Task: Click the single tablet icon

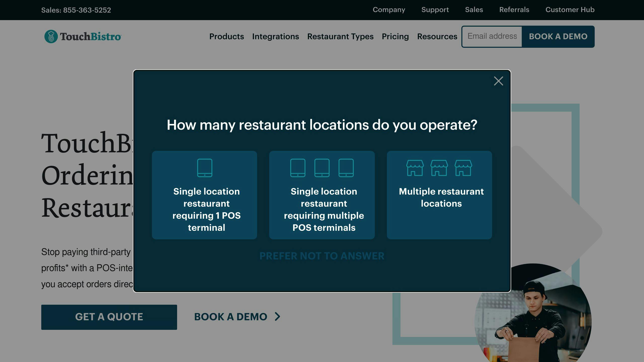Action: (x=205, y=168)
